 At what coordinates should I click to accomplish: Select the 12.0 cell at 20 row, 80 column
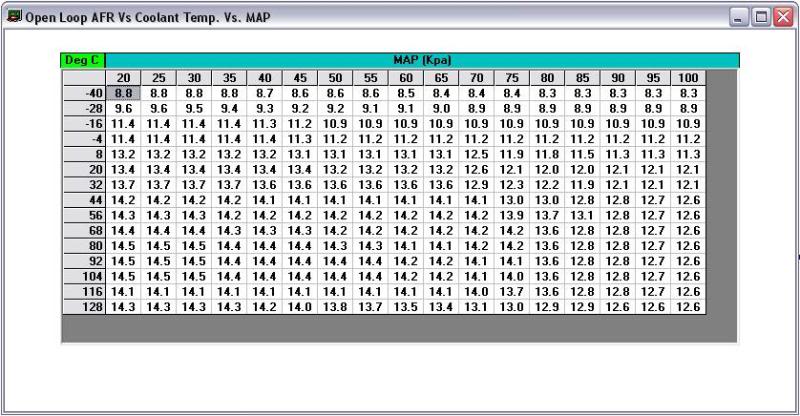click(x=547, y=169)
